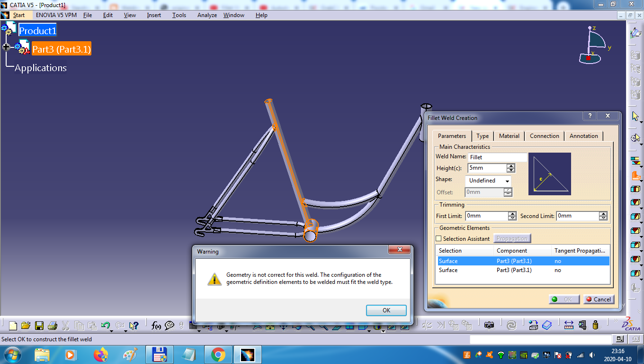Click the Print icon
The height and width of the screenshot is (364, 644).
pos(53,326)
